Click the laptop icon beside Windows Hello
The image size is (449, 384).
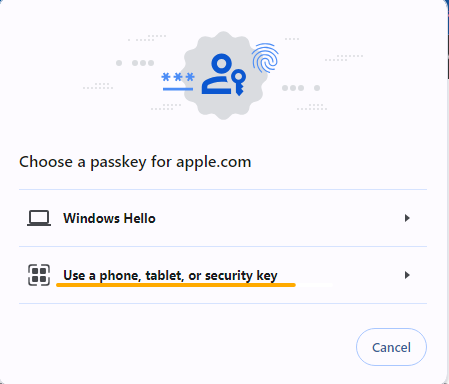click(39, 218)
